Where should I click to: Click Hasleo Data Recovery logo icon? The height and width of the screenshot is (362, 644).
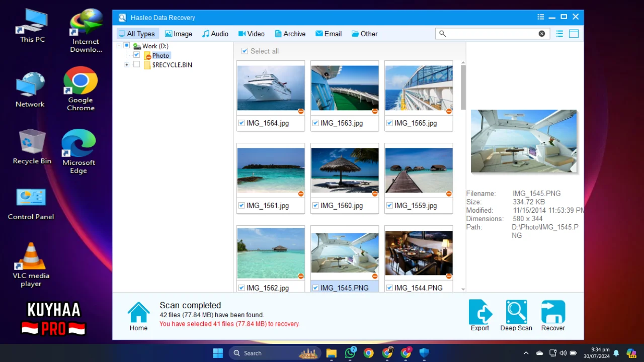coord(122,18)
